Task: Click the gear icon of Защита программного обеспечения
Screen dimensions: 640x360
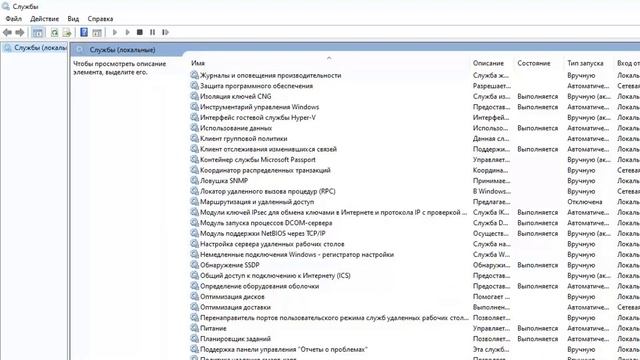Action: click(x=194, y=86)
